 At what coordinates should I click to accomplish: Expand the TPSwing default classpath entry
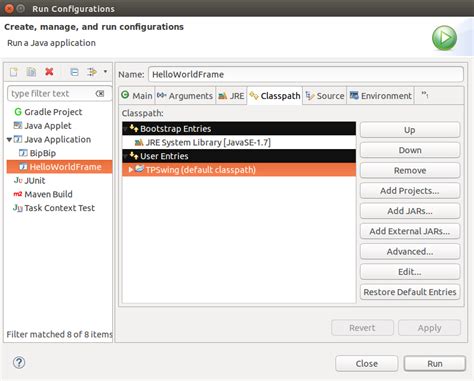pyautogui.click(x=131, y=170)
